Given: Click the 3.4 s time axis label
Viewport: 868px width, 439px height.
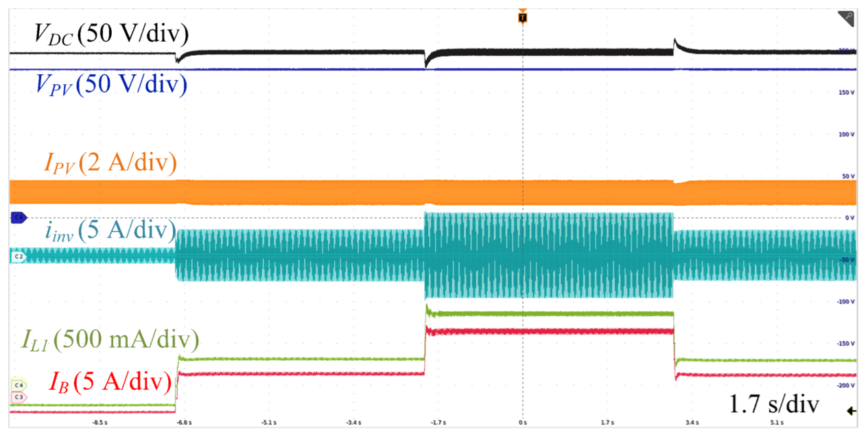Looking at the screenshot, I should click(691, 423).
